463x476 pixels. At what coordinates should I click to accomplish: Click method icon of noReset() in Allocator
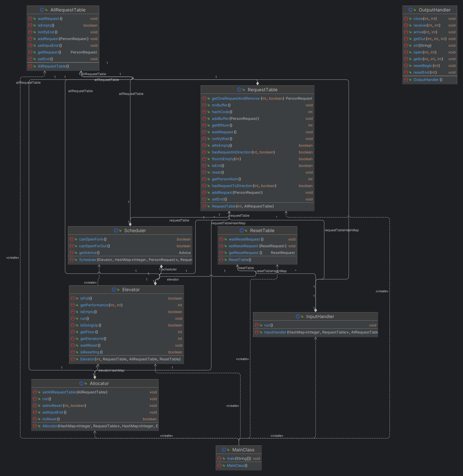click(35, 419)
